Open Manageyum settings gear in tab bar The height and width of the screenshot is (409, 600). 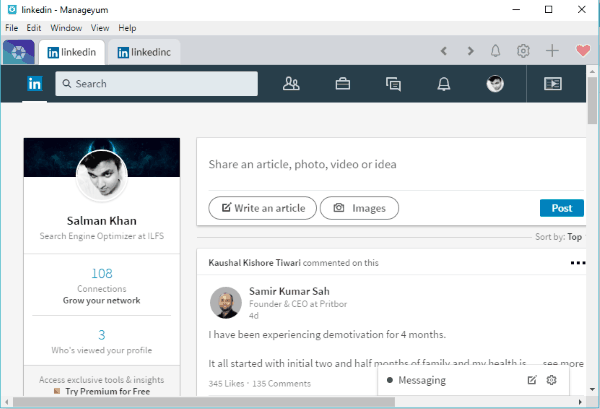[x=523, y=51]
